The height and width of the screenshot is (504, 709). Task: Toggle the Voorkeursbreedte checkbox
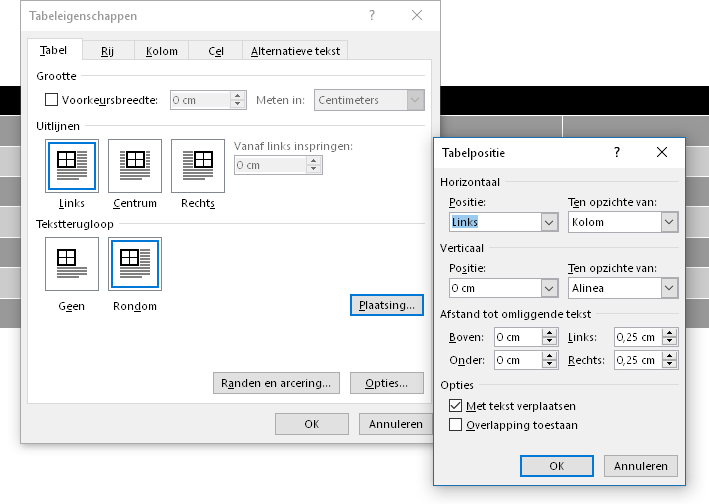click(52, 100)
